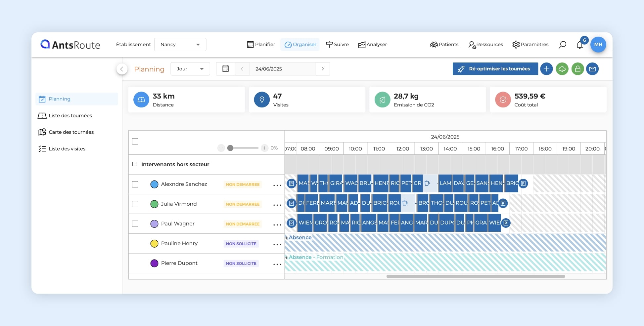This screenshot has width=644, height=326.
Task: Collapse sidebar with the left chevron
Action: (122, 69)
